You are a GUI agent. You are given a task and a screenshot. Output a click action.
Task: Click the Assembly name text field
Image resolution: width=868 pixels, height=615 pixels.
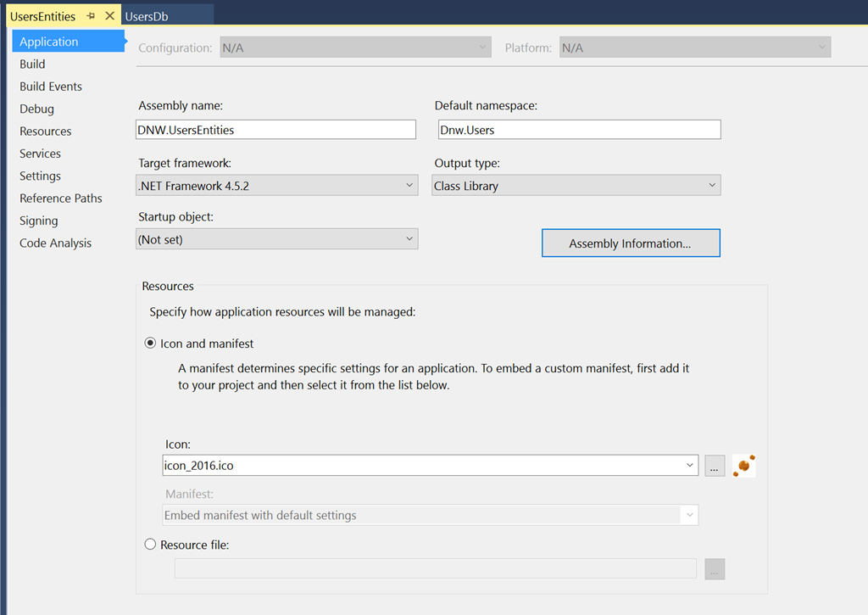coord(276,130)
